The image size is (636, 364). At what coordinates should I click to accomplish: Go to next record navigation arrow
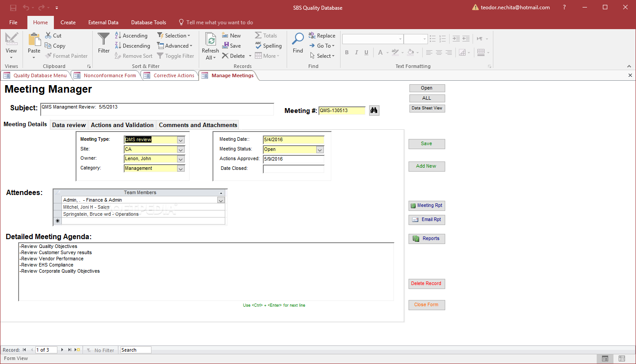click(62, 350)
